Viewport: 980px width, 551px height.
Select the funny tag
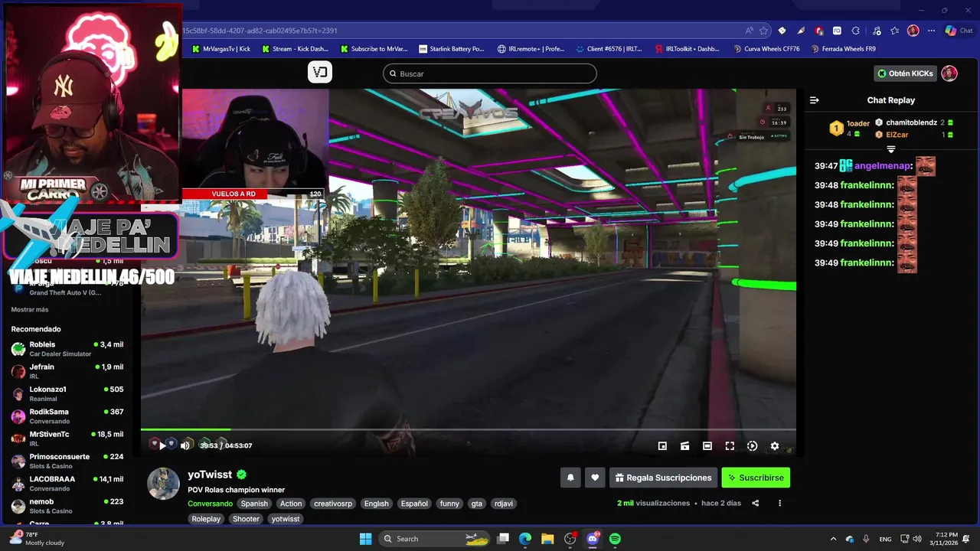[449, 504]
